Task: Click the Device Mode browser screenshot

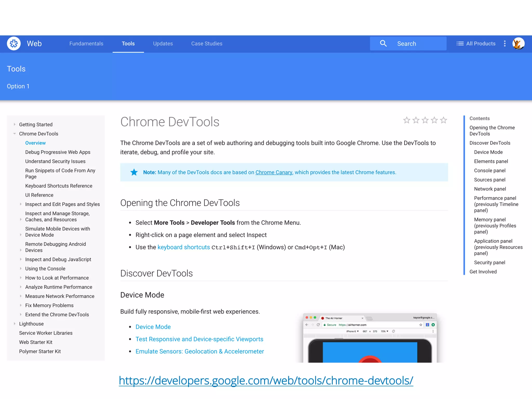Action: pos(370,338)
